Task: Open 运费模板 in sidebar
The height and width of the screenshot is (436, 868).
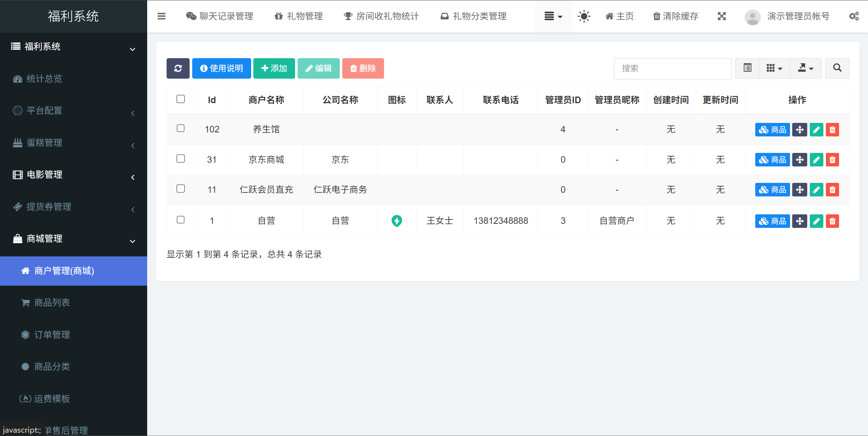Action: (73, 399)
